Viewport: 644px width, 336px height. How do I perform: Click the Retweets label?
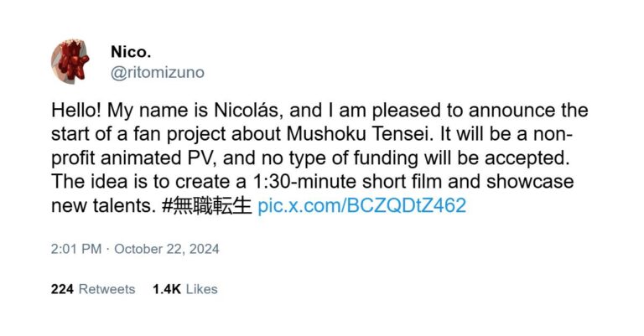pos(106,289)
